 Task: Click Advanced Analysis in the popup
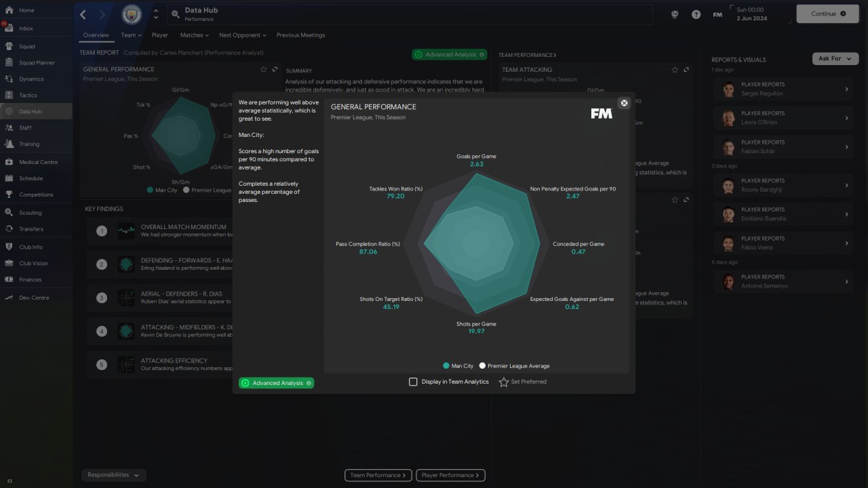pos(276,383)
